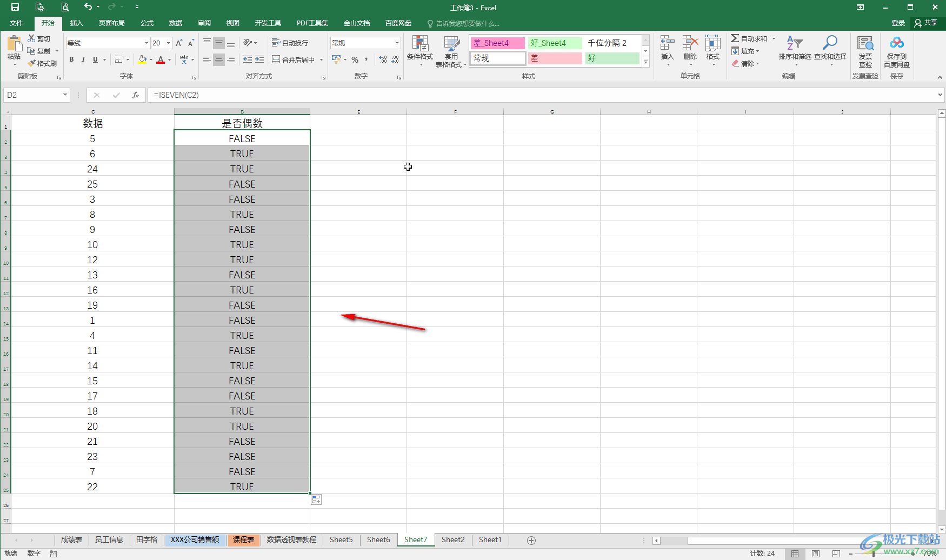Click the Format cells icon

713,43
